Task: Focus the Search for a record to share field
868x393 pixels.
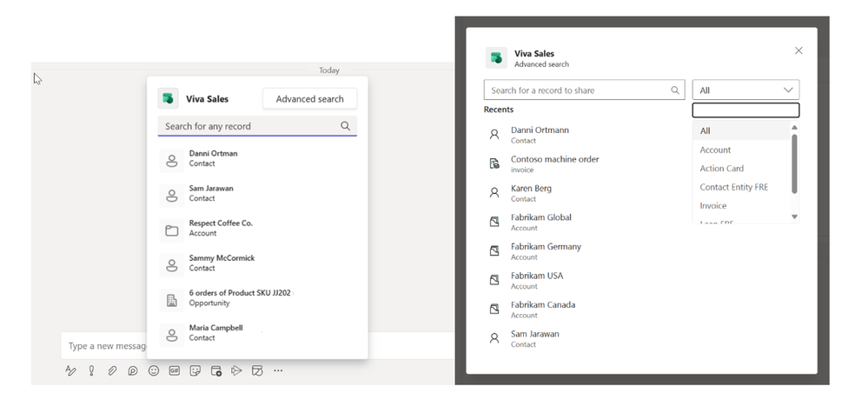Action: click(584, 90)
